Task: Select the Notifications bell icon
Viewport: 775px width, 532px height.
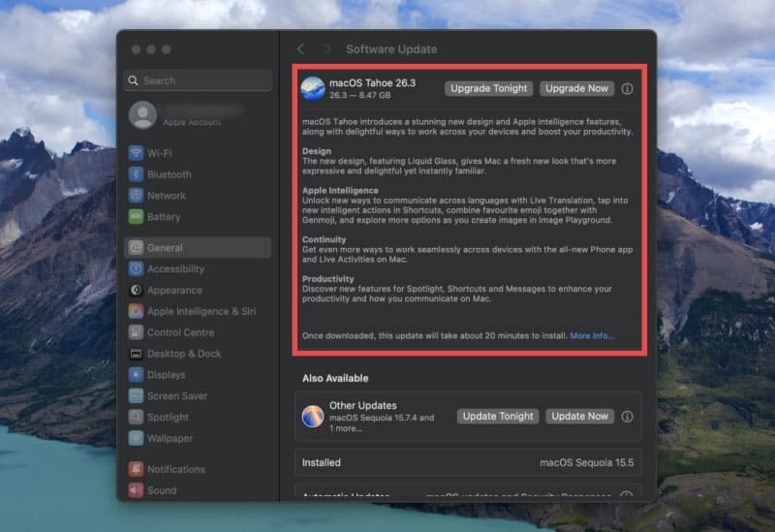Action: click(x=136, y=469)
